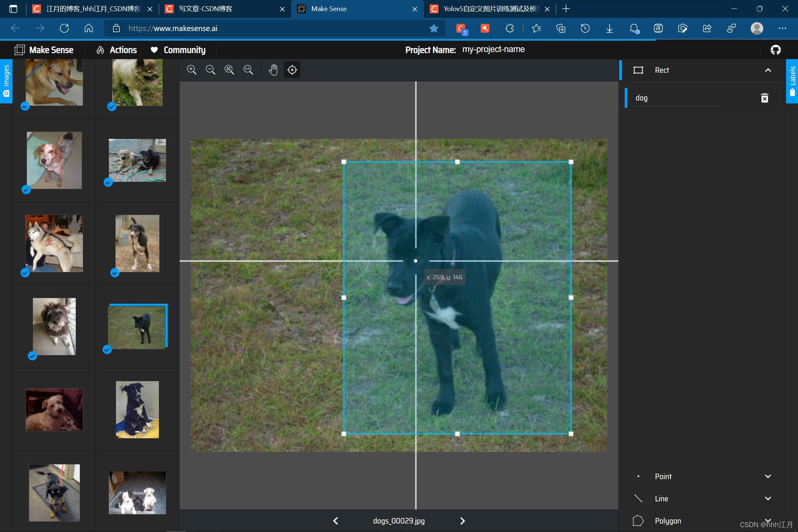Delete the dog label rectangle

765,98
